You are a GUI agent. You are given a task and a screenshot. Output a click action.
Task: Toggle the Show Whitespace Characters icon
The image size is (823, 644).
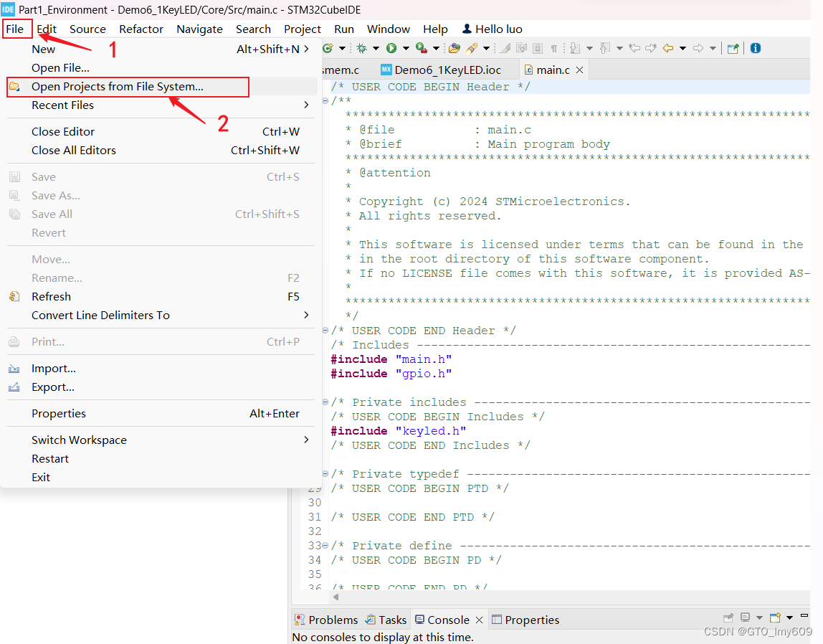point(553,47)
